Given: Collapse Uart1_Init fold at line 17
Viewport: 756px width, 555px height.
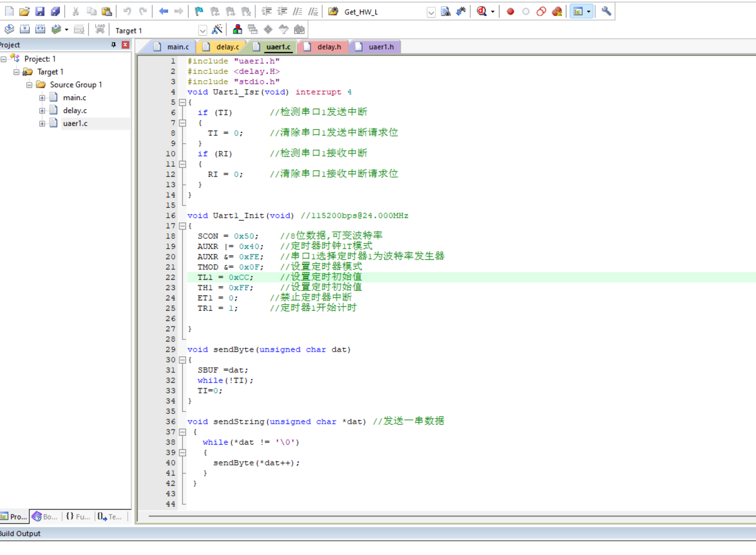Looking at the screenshot, I should (x=182, y=226).
